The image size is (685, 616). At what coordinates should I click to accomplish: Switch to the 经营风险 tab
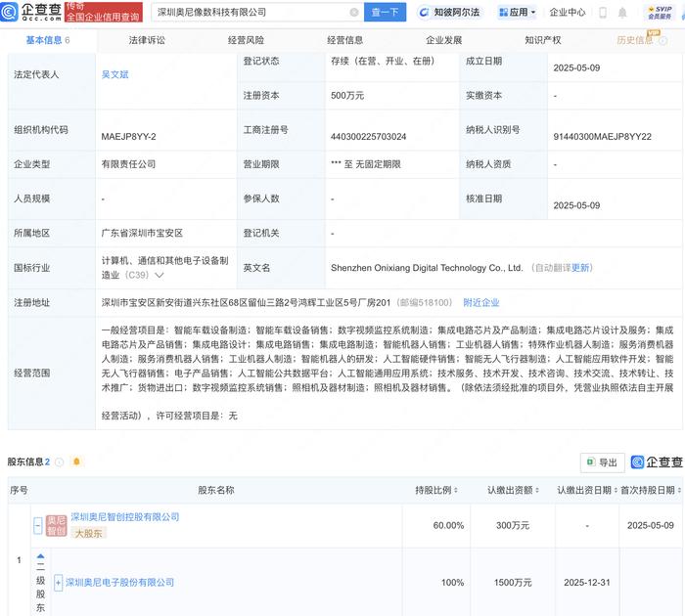pos(246,40)
